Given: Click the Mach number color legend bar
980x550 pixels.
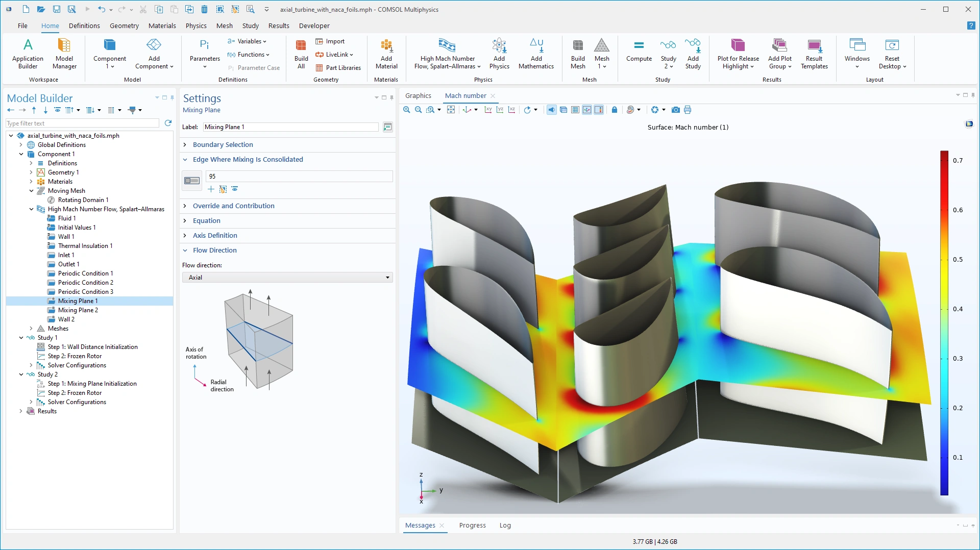Looking at the screenshot, I should pos(944,322).
